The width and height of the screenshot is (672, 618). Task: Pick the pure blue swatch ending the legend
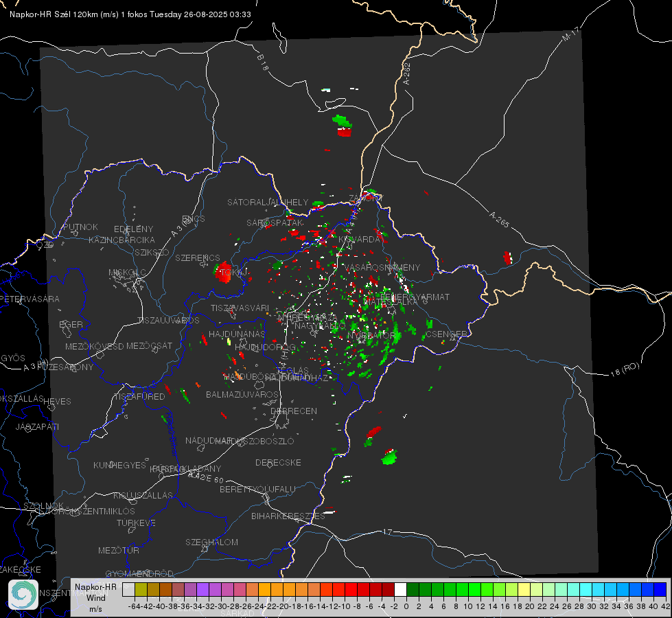[x=660, y=589]
